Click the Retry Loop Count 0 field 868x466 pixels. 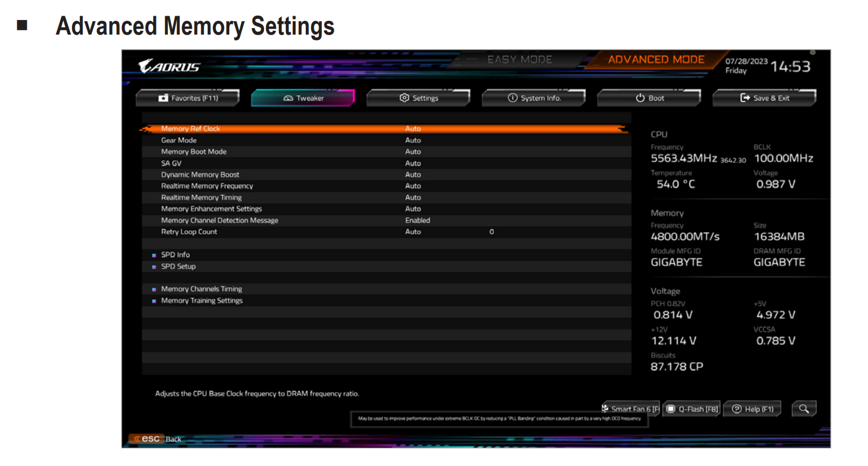click(491, 231)
